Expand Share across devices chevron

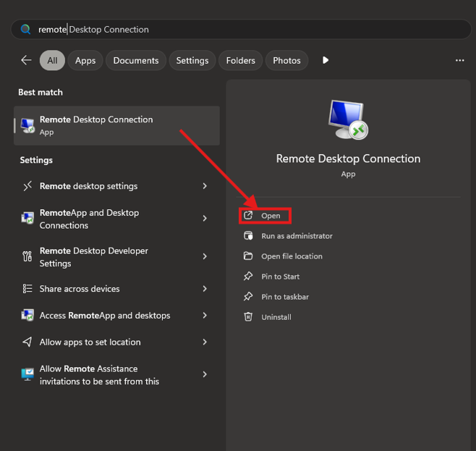coord(205,289)
